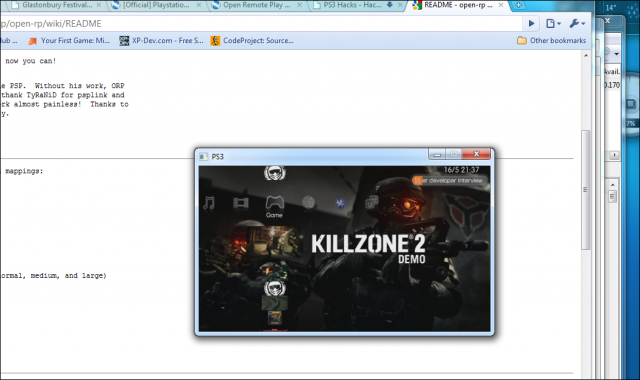The height and width of the screenshot is (380, 640).
Task: Select the Game controller icon in XMB
Action: [x=275, y=202]
